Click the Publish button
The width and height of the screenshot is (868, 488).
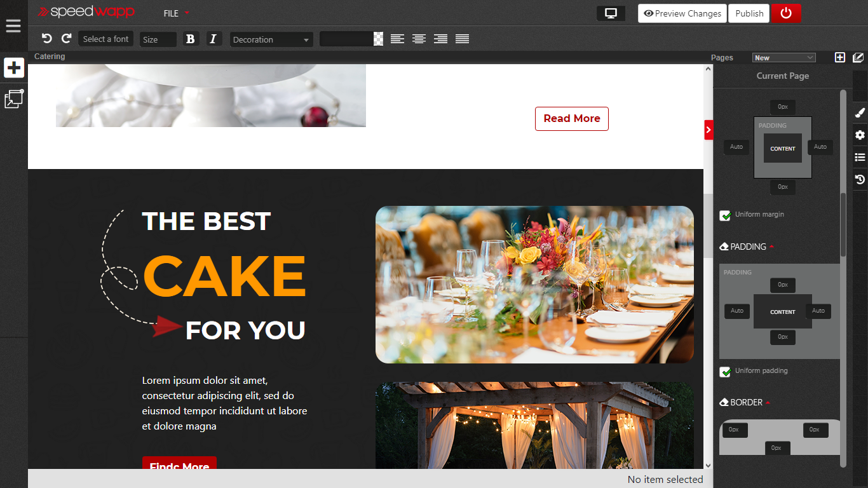749,13
